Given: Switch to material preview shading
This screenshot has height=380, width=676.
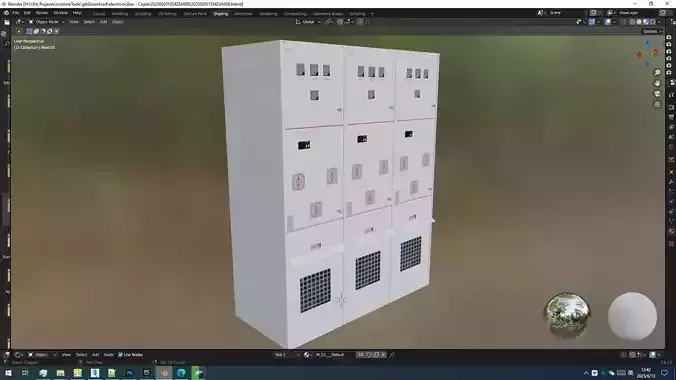Looking at the screenshot, I should click(646, 22).
